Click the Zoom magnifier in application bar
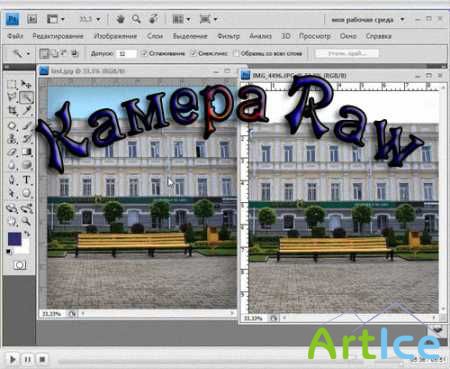Screen dimensions: 450x369 click(136, 19)
